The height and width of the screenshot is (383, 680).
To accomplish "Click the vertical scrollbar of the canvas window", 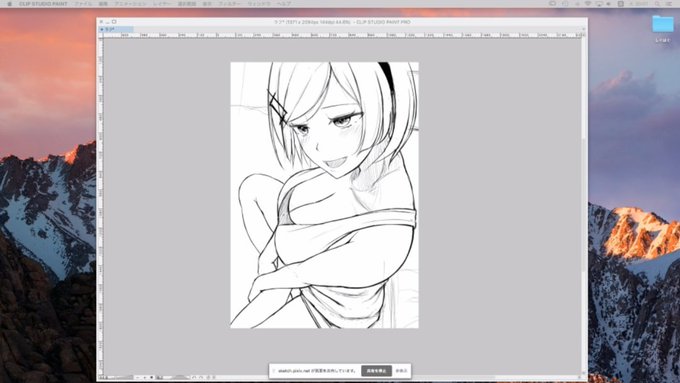I will [x=584, y=204].
